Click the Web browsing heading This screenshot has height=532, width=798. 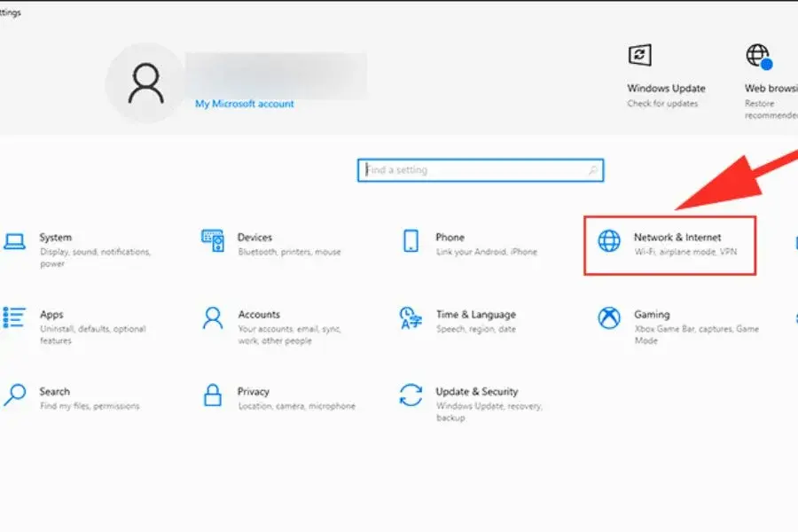771,88
